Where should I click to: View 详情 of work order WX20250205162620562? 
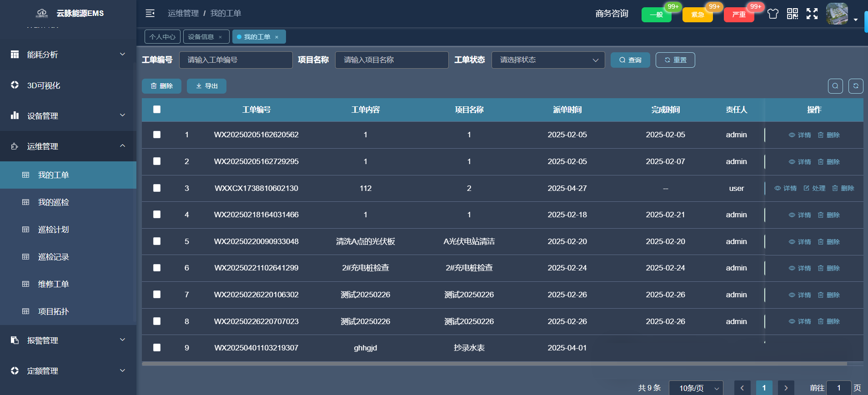[x=800, y=135]
